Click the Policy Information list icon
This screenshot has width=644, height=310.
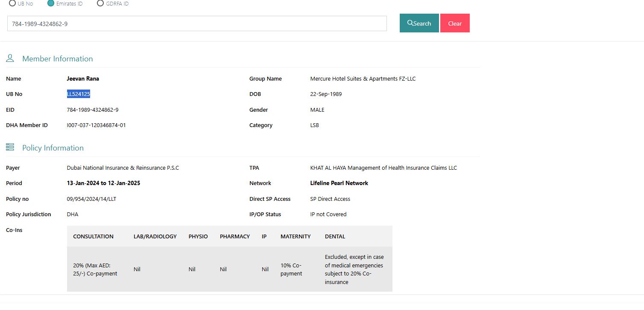tap(10, 148)
